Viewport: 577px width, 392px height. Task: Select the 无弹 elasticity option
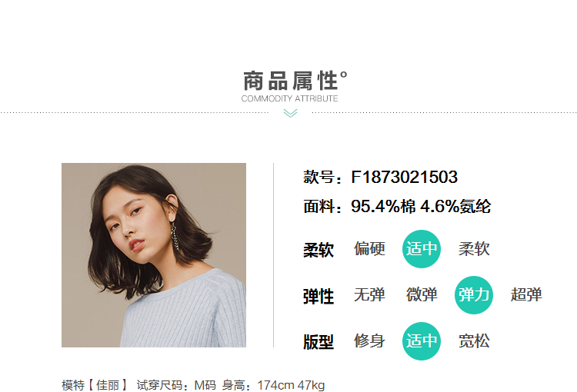point(369,295)
